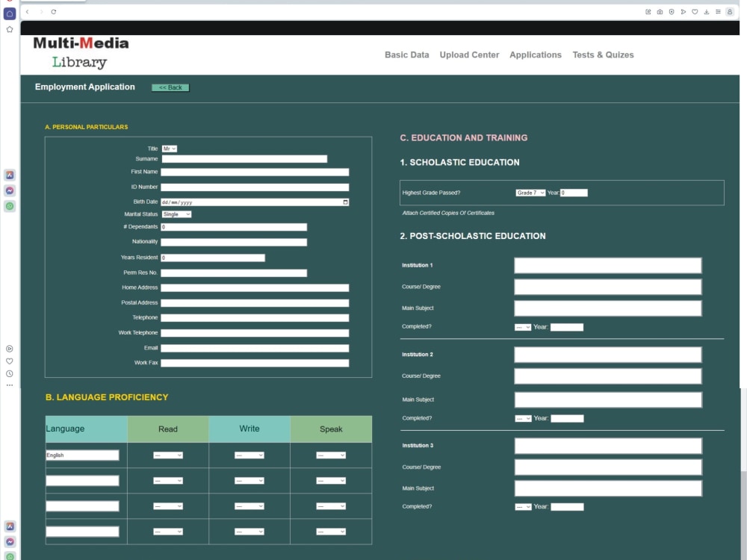Click the Institution 1 name field

(x=608, y=265)
